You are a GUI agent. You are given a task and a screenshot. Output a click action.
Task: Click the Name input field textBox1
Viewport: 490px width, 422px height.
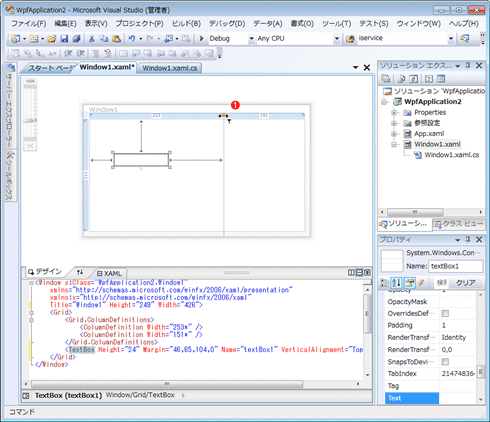[455, 266]
